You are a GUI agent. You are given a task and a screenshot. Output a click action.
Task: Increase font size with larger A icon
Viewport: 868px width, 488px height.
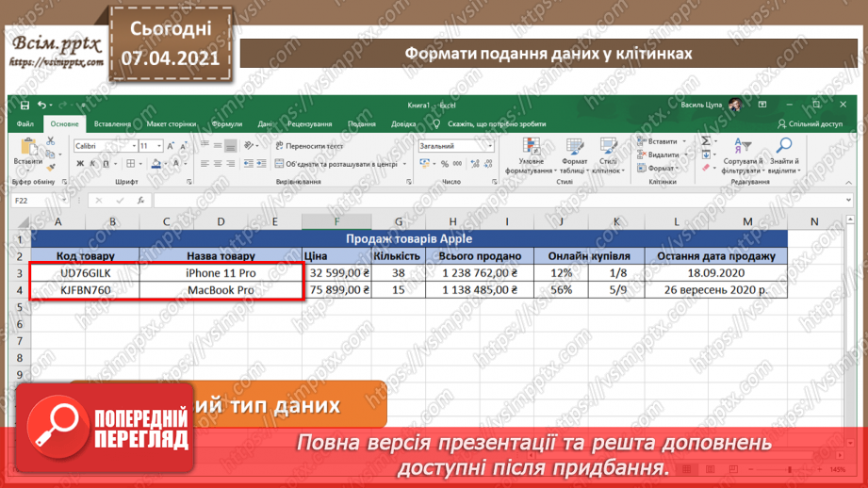(x=171, y=146)
